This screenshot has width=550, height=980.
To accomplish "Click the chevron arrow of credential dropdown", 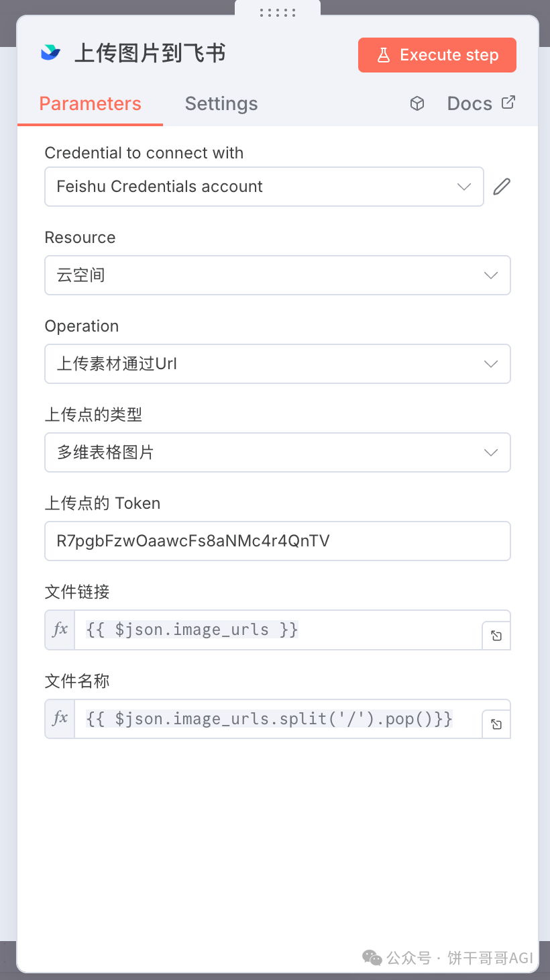I will (x=464, y=187).
